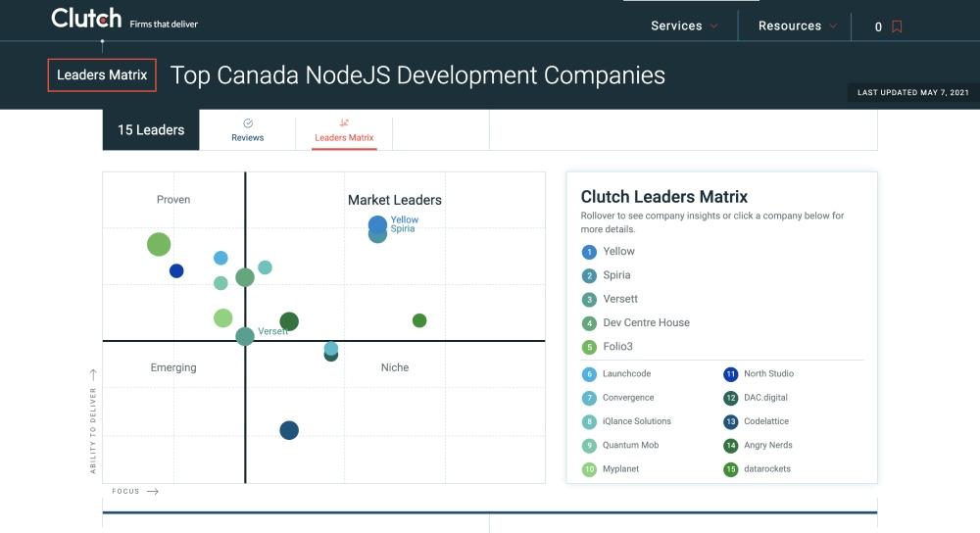Open Angry Nerds company link
980x533 pixels.
tap(768, 445)
